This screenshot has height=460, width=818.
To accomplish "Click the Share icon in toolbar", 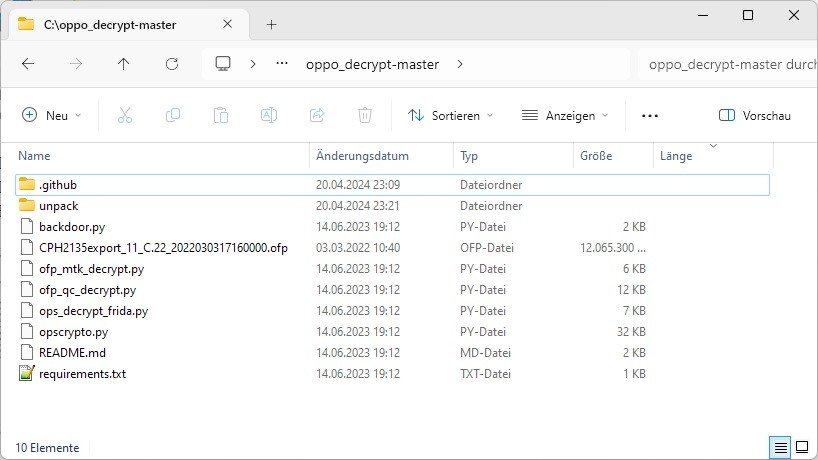I will (x=317, y=115).
